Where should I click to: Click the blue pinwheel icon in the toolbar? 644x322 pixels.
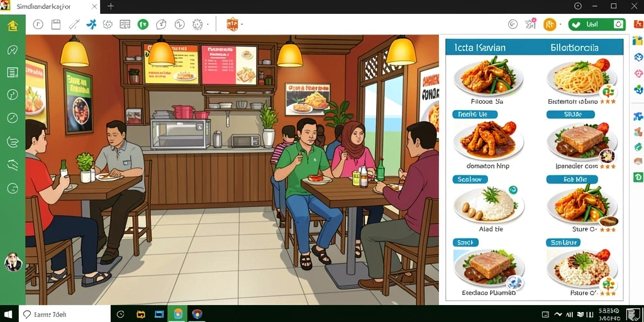coord(91,25)
